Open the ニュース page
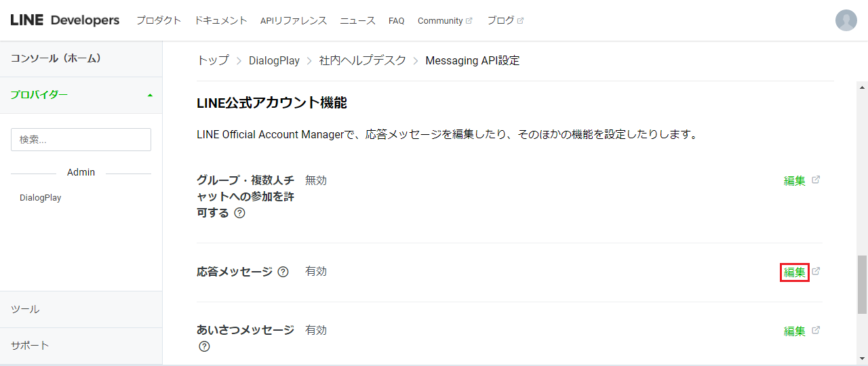Screen dimensions: 868x366 [357, 20]
